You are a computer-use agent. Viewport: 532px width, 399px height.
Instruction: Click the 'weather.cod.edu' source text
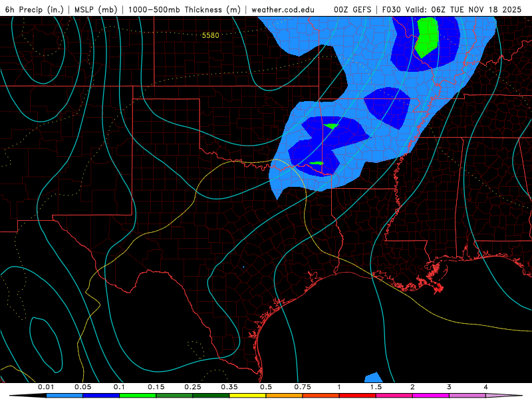point(283,9)
